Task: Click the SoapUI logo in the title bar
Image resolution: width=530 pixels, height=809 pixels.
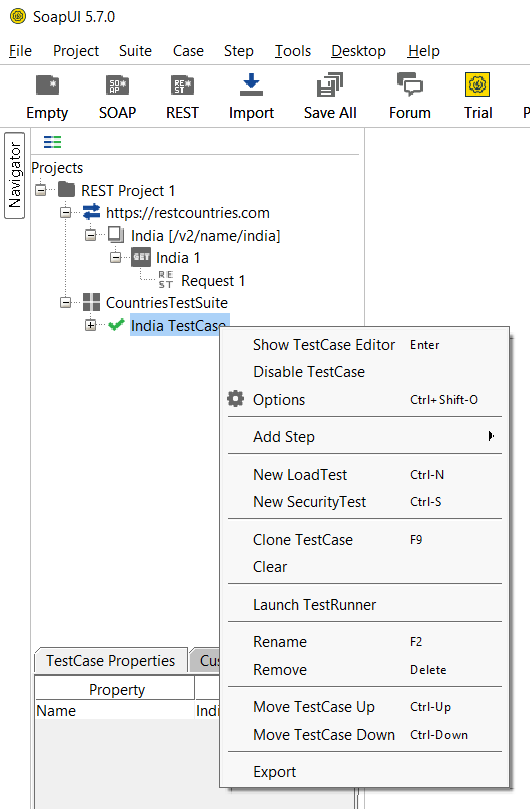Action: [18, 17]
